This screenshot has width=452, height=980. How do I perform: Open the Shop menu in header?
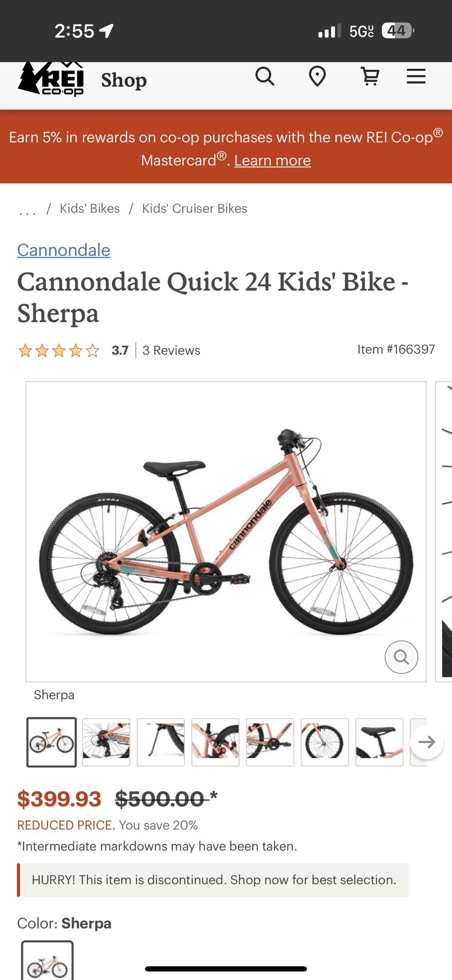click(124, 80)
